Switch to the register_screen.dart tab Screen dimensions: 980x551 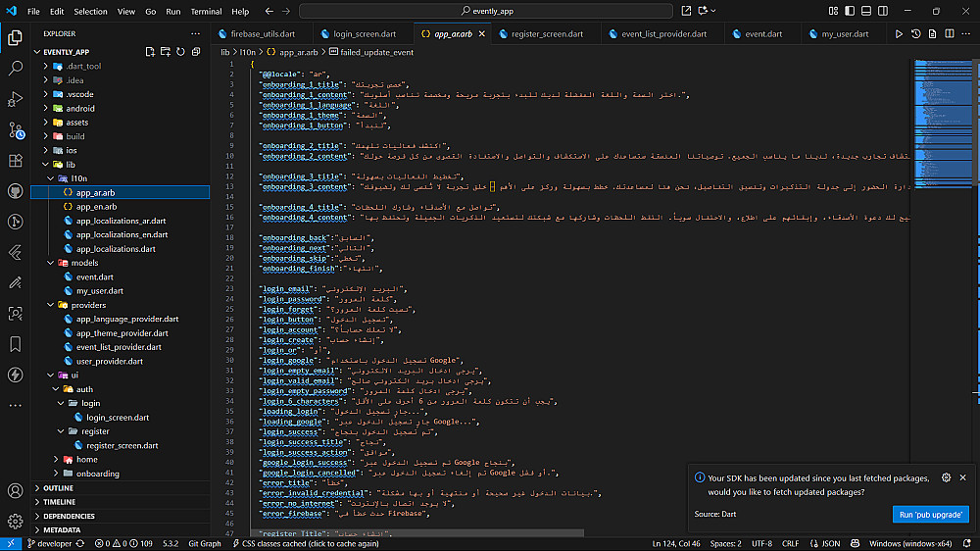point(546,33)
